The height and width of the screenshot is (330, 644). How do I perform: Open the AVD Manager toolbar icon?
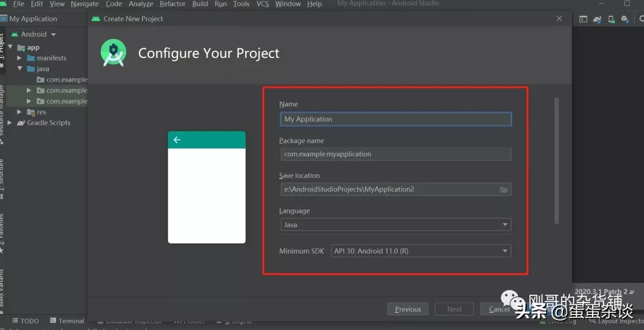[x=611, y=19]
